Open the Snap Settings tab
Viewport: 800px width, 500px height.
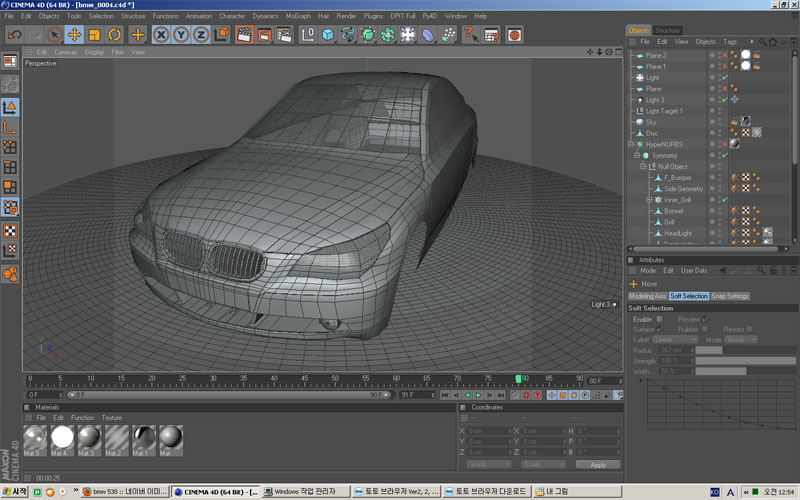730,296
